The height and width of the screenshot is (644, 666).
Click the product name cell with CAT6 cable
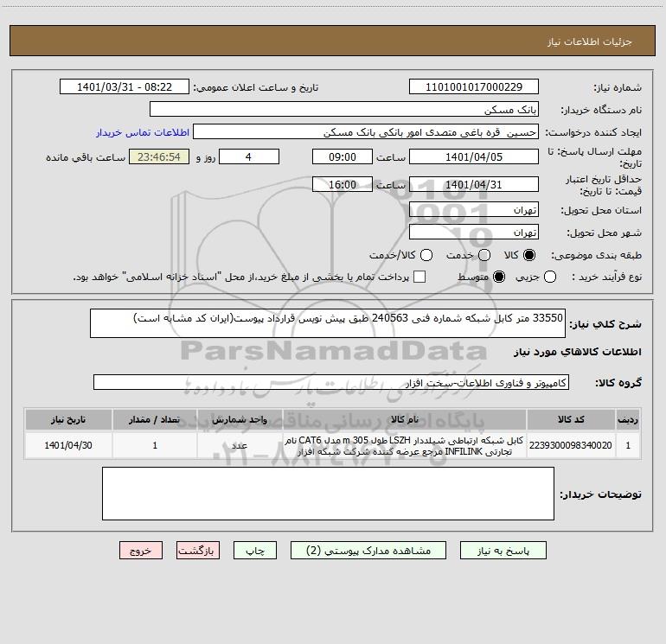coord(405,445)
